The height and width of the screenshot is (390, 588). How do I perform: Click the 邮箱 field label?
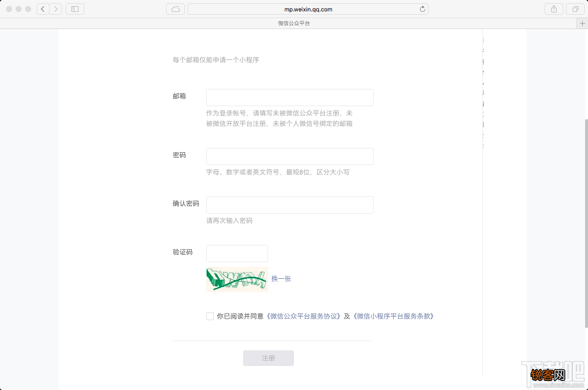(x=179, y=96)
